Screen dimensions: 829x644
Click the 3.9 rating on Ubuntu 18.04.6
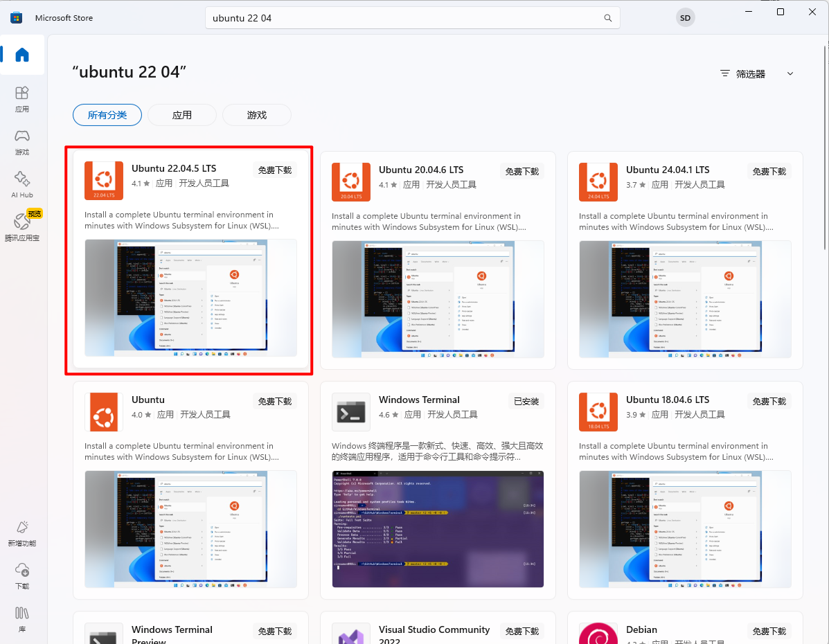636,415
